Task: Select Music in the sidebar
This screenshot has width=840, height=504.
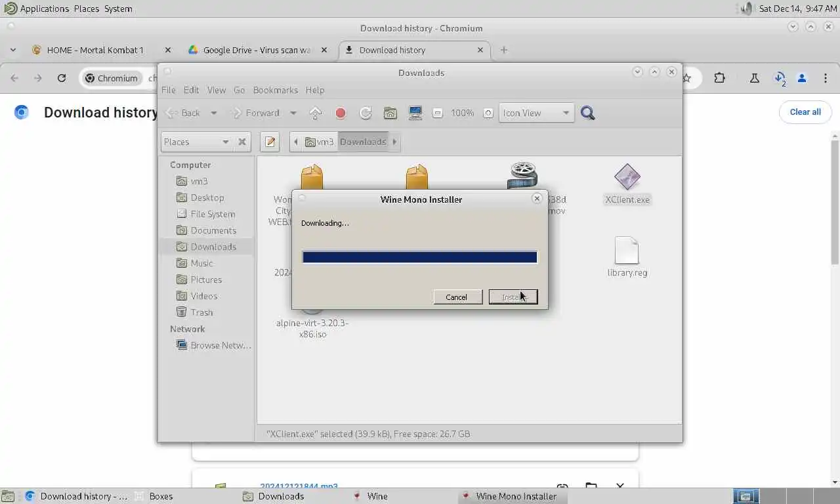Action: coord(207,263)
